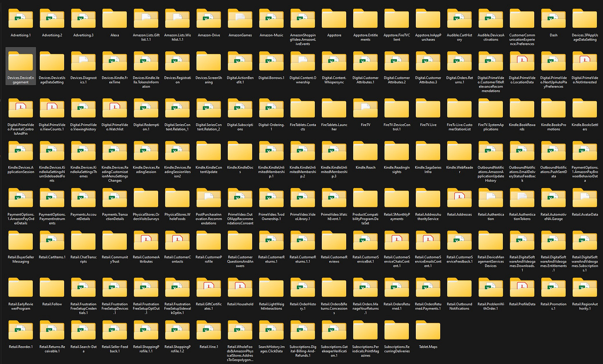
Task: Click the Retail.ChatTranscripts name label
Action: [83, 259]
